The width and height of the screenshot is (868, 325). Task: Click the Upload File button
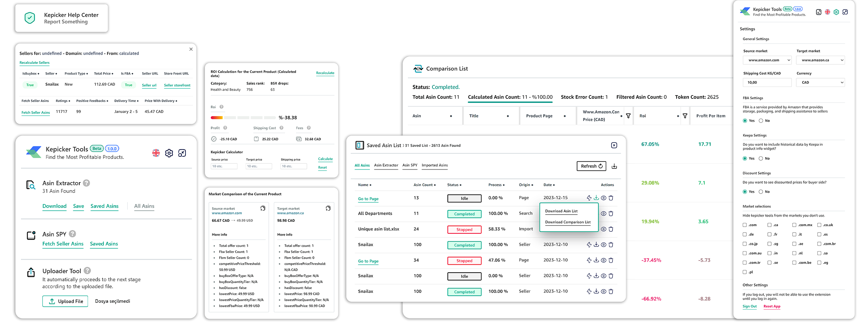click(x=65, y=301)
